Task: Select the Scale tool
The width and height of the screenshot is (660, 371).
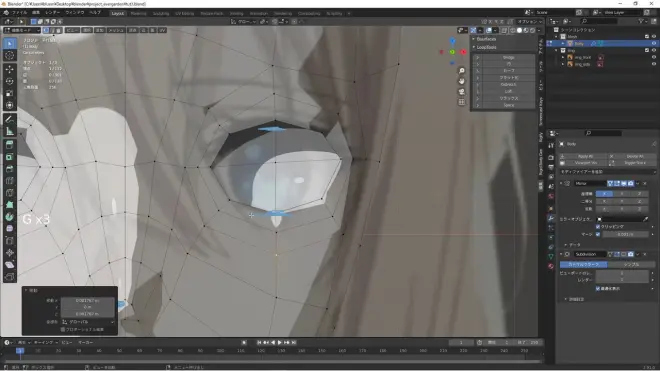Action: [10, 93]
